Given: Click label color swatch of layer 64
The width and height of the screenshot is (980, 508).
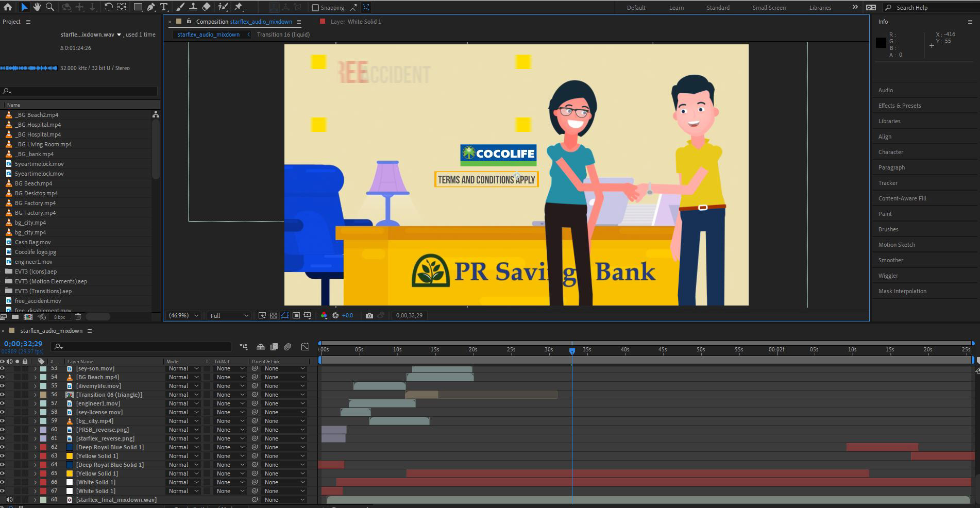Looking at the screenshot, I should pyautogui.click(x=43, y=465).
